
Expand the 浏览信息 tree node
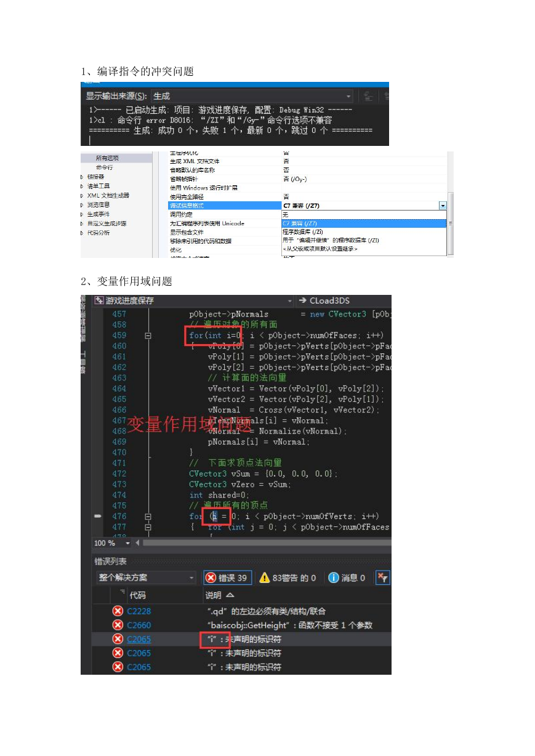point(82,205)
